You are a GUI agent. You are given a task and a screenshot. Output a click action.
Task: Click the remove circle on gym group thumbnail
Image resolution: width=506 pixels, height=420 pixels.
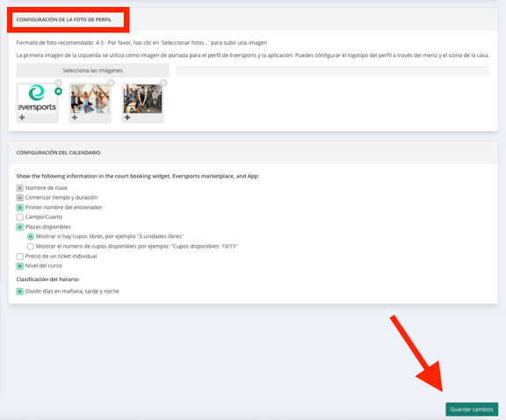(163, 83)
